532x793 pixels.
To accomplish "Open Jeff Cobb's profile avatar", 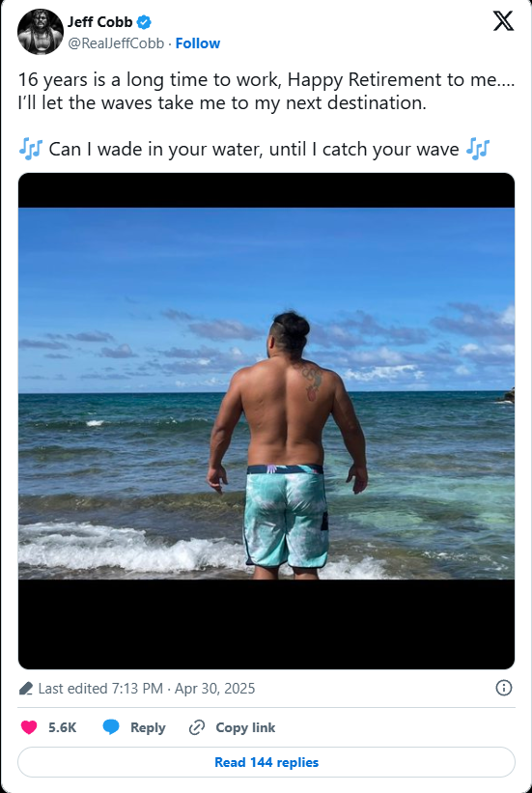I will click(x=41, y=32).
